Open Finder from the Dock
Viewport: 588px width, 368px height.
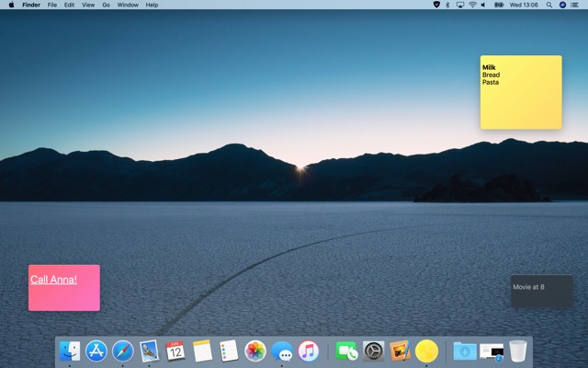[70, 351]
